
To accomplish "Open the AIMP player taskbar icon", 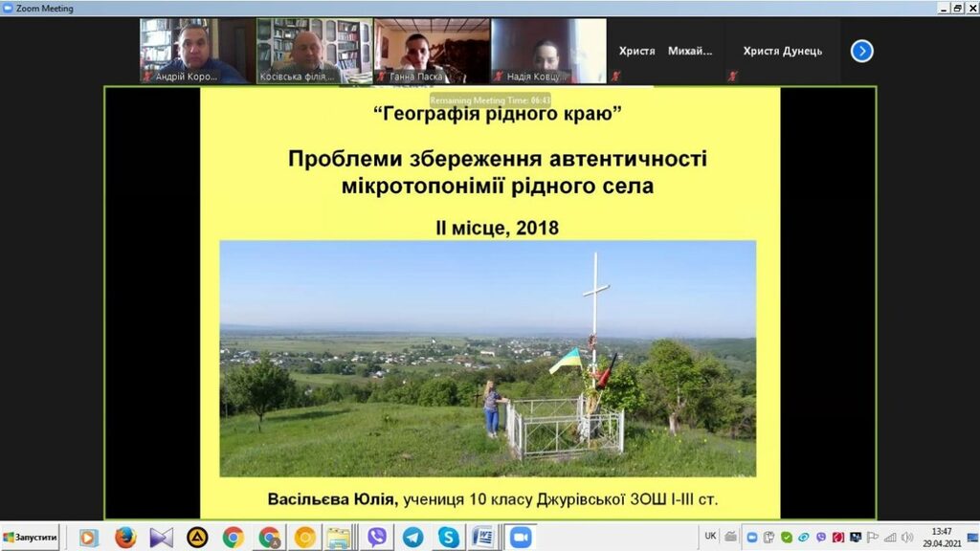I will coord(197,537).
